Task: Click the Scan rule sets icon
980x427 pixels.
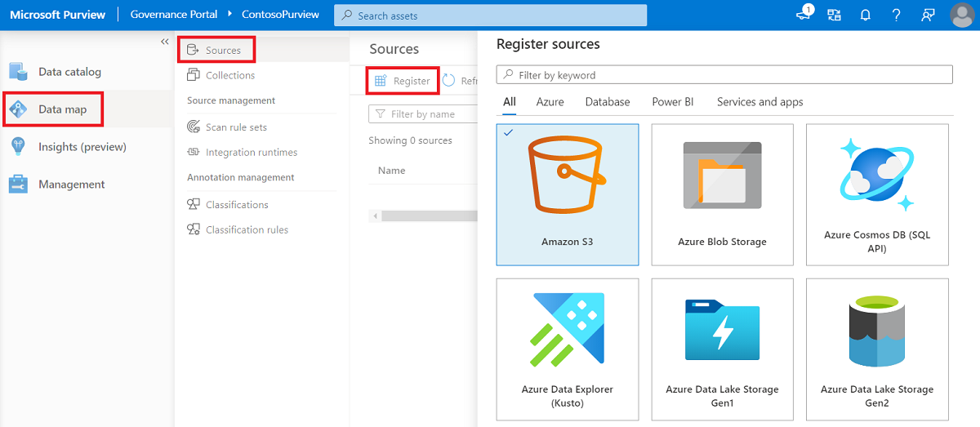Action: point(193,127)
